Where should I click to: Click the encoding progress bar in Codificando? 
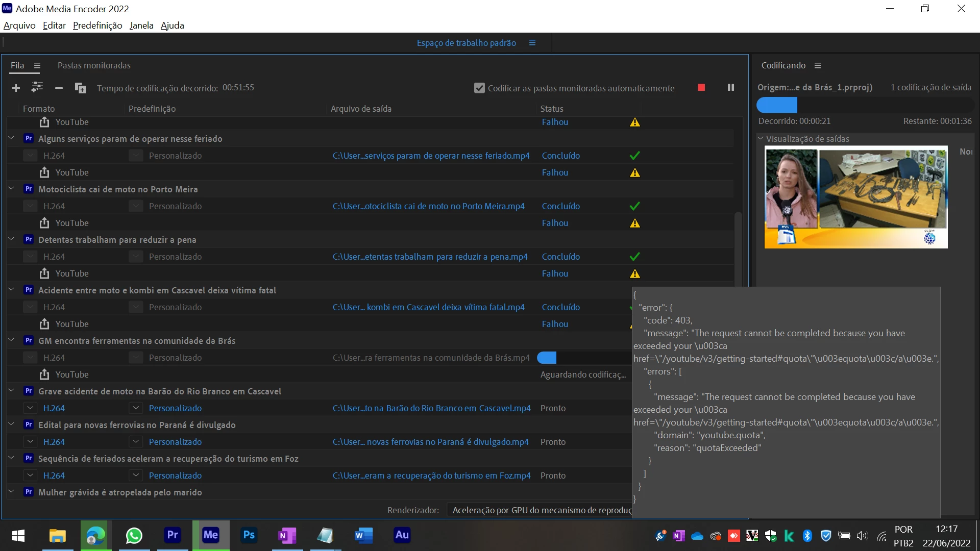point(865,105)
